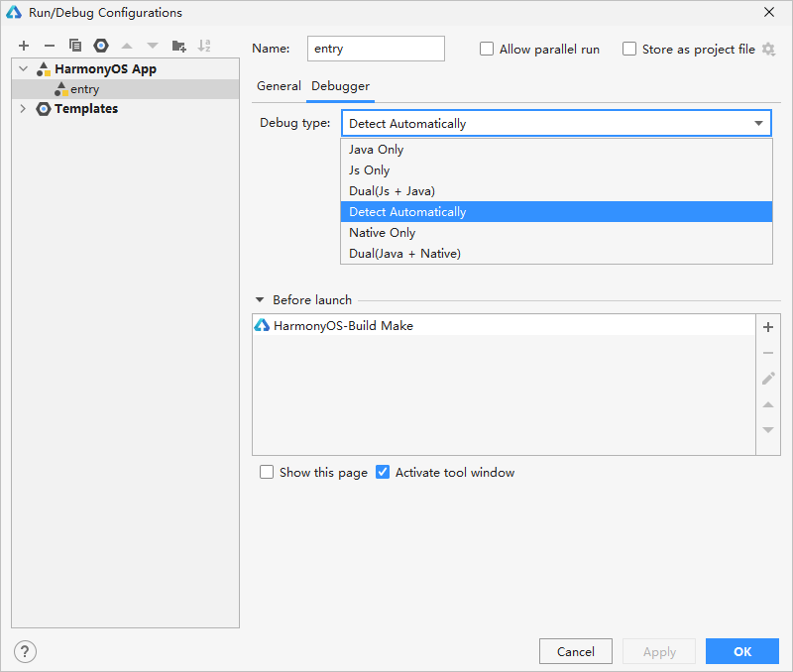Click the Copy Configuration icon

coord(75,46)
